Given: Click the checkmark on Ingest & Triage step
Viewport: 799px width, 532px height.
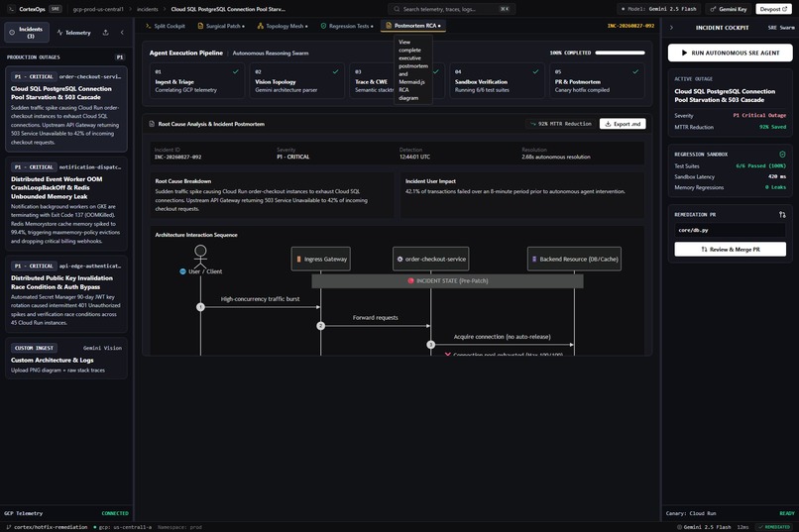Looking at the screenshot, I should point(235,71).
